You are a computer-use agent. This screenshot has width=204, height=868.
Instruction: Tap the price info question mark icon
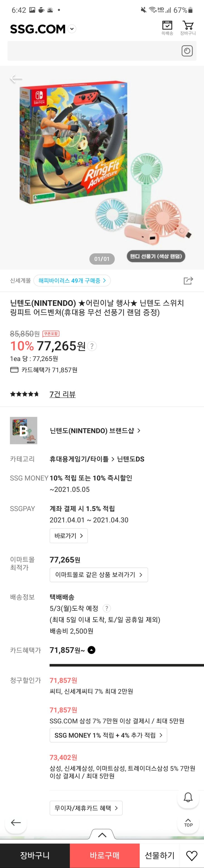pos(92,346)
